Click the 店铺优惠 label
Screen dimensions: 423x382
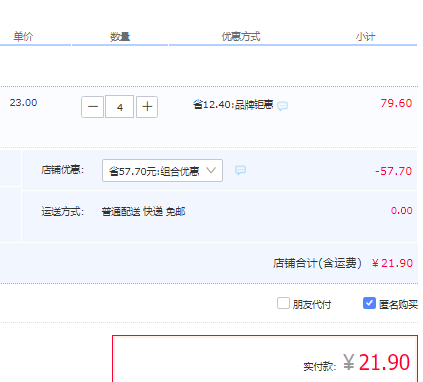(x=63, y=170)
